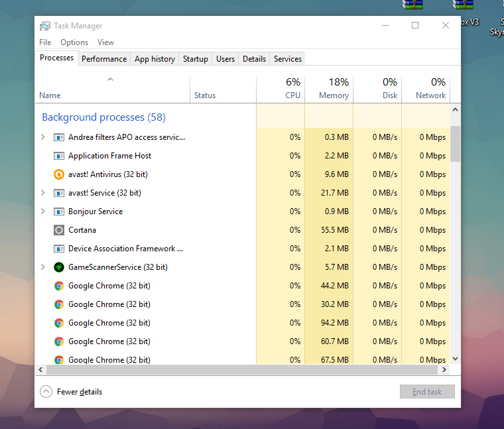Click the Andrea filters APO service icon
This screenshot has width=504, height=429.
[59, 137]
